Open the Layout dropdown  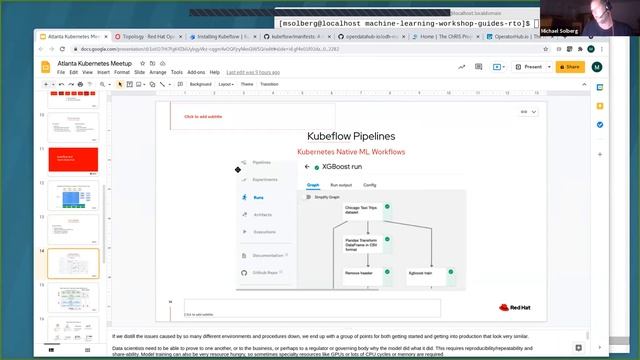tap(226, 84)
